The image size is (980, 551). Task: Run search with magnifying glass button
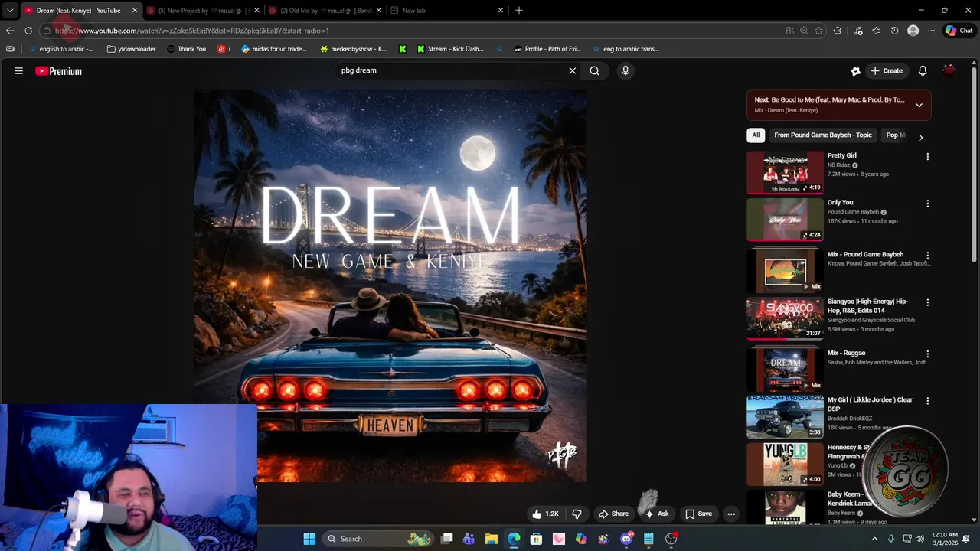tap(594, 70)
